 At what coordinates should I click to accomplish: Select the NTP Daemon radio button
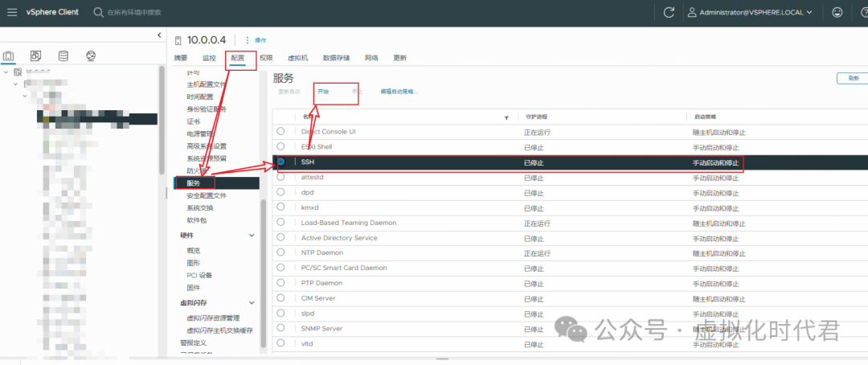coord(280,252)
